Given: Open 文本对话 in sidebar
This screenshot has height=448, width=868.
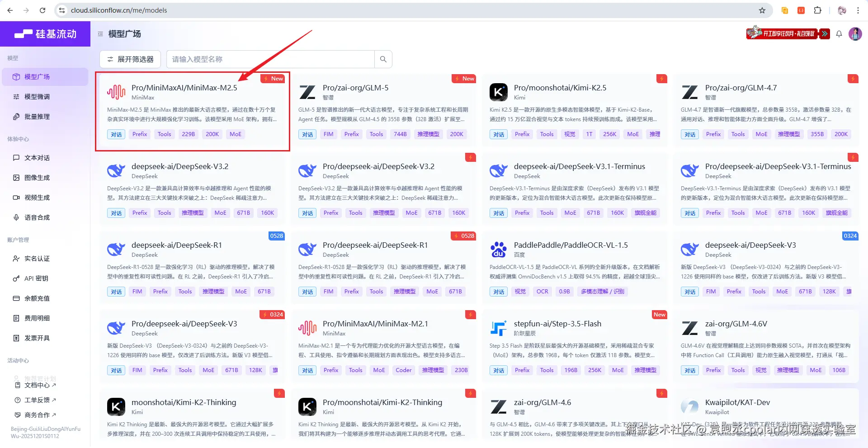Looking at the screenshot, I should (45, 158).
